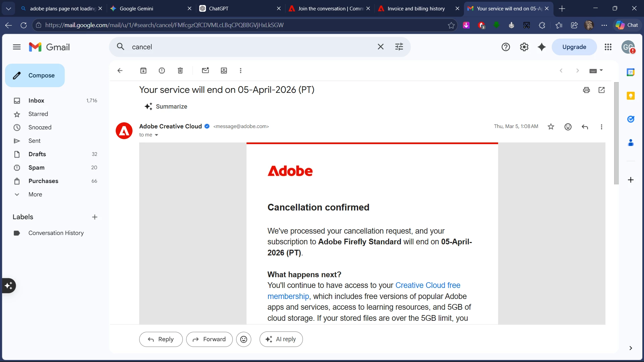Delete email with trash icon
The width and height of the screenshot is (644, 362).
pyautogui.click(x=180, y=70)
